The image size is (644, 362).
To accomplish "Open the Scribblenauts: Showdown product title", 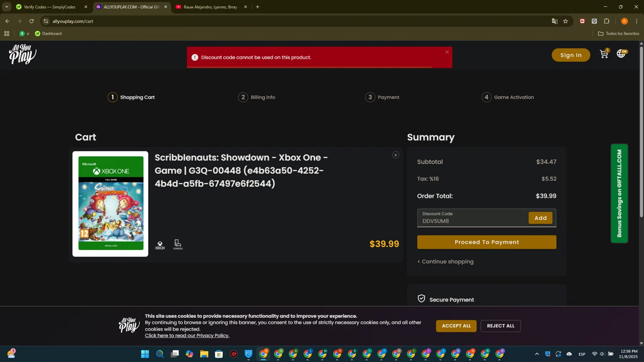I will click(x=241, y=171).
